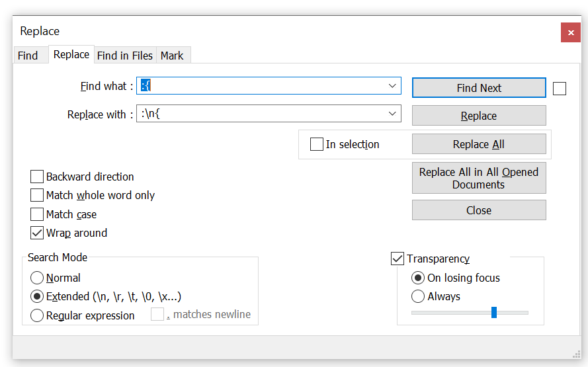Image resolution: width=588 pixels, height=367 pixels.
Task: Enable the In selection checkbox
Action: coord(317,144)
